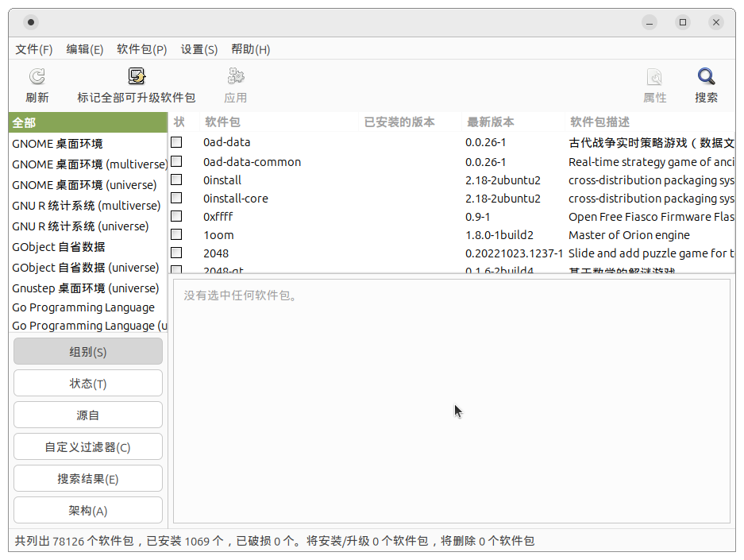Sort by 软件包 column header
Image resolution: width=744 pixels, height=560 pixels.
(222, 122)
